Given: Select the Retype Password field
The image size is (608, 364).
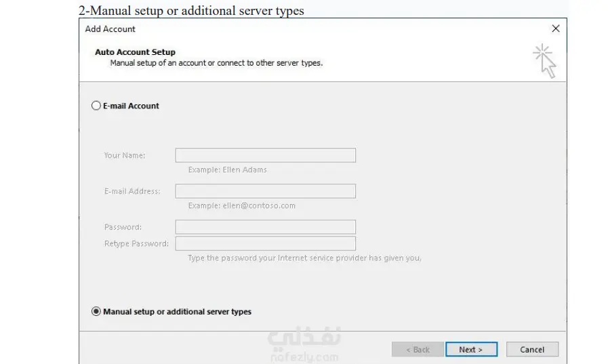Looking at the screenshot, I should (265, 243).
